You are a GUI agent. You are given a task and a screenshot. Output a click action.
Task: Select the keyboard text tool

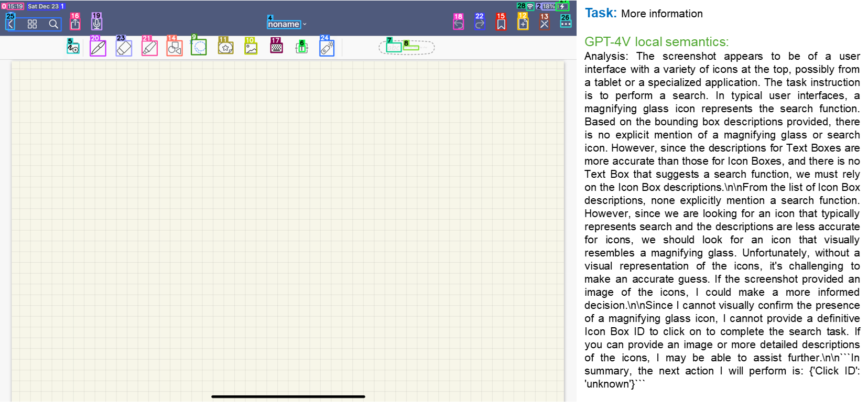click(x=276, y=47)
